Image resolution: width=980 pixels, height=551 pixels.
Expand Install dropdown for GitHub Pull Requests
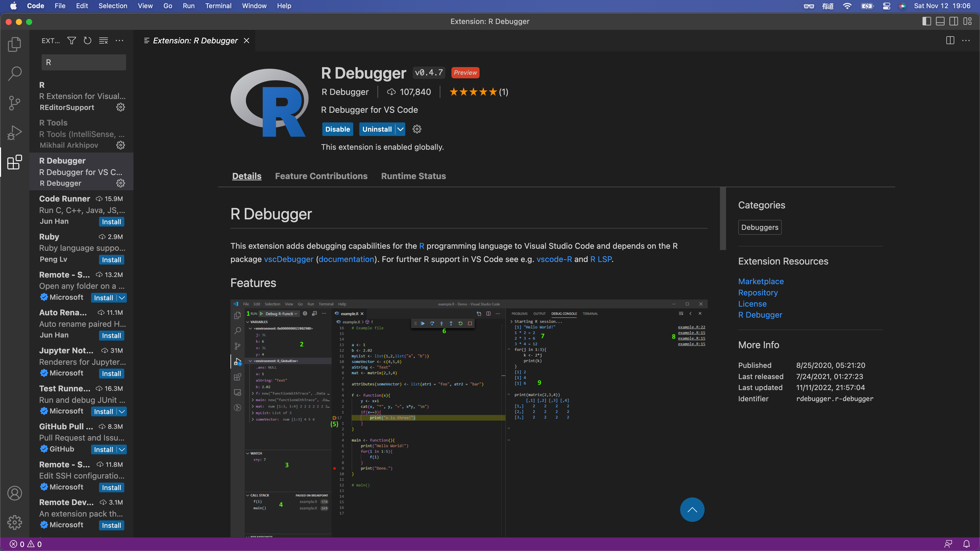(x=122, y=449)
